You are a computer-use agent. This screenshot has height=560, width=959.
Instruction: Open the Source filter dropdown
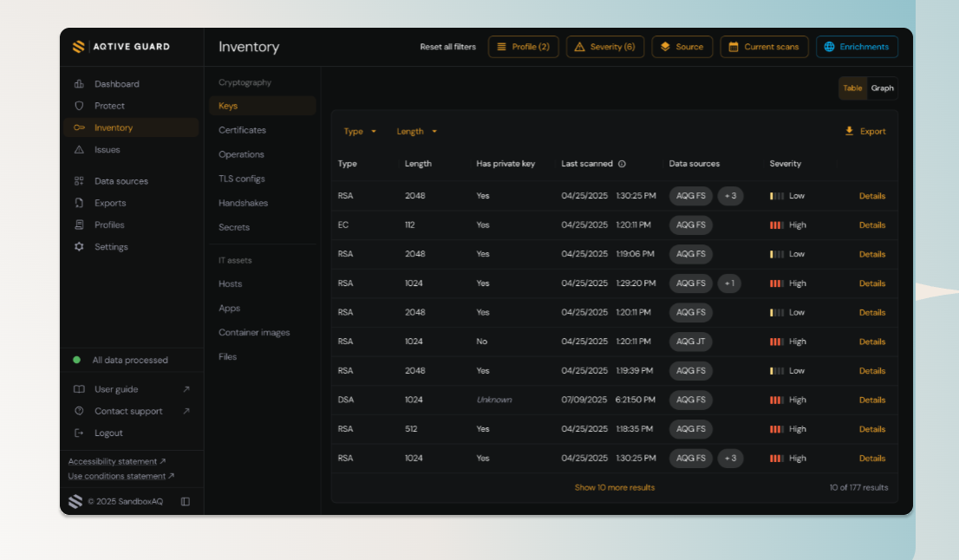pos(682,47)
